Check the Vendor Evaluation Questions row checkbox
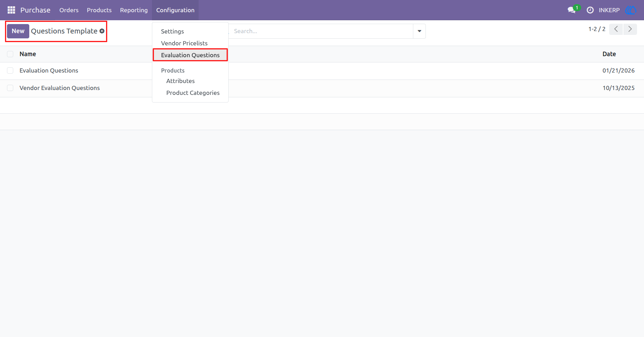Image resolution: width=644 pixels, height=337 pixels. (x=10, y=88)
